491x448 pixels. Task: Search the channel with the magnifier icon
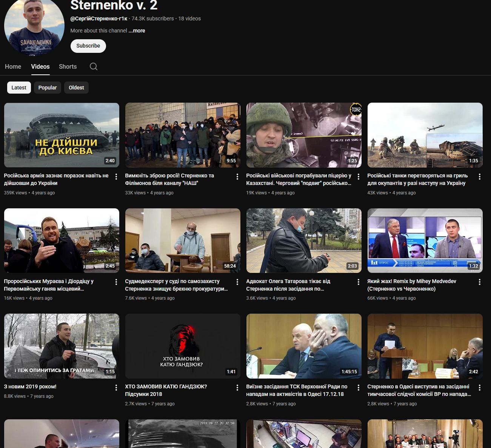(x=94, y=66)
